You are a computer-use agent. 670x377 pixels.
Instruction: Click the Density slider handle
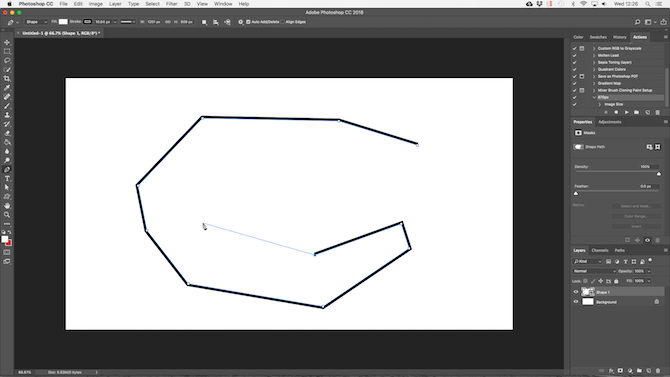point(658,174)
